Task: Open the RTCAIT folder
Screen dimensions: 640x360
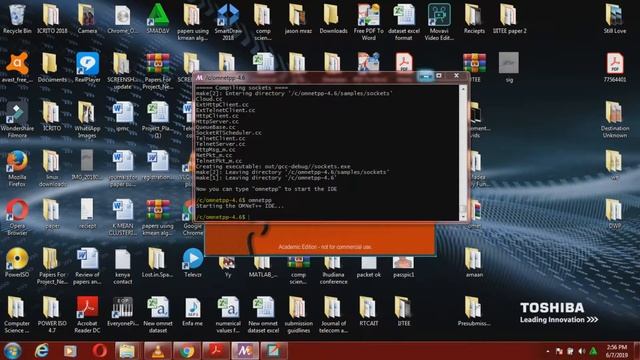Action: pyautogui.click(x=368, y=311)
